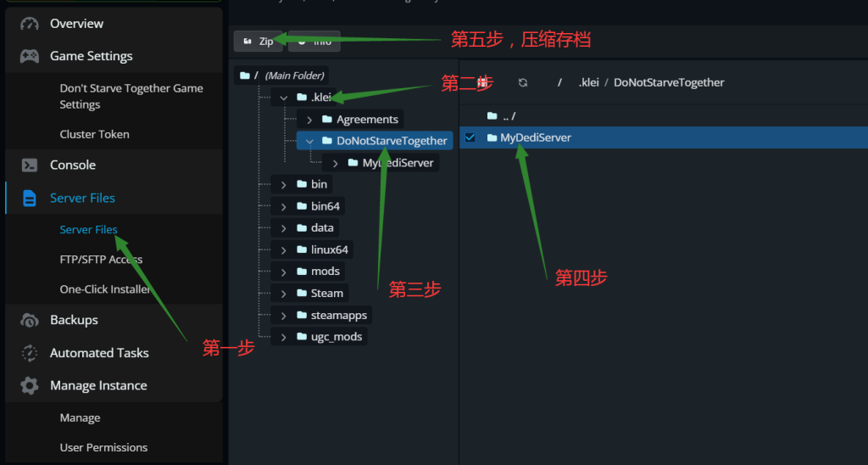Uncheck the MyDediServer folder checkbox
The width and height of the screenshot is (868, 465).
470,137
